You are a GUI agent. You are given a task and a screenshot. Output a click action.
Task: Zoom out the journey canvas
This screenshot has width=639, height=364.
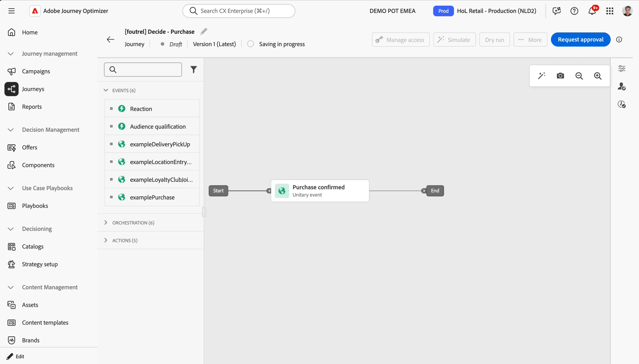[x=579, y=76]
